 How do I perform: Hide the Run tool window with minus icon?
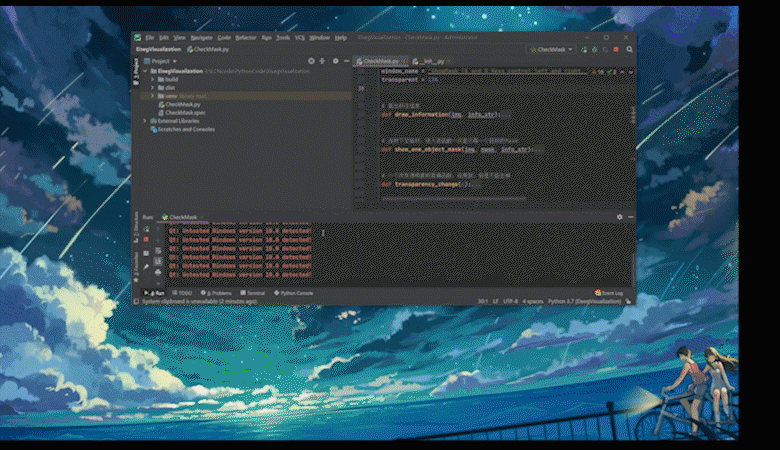click(630, 217)
